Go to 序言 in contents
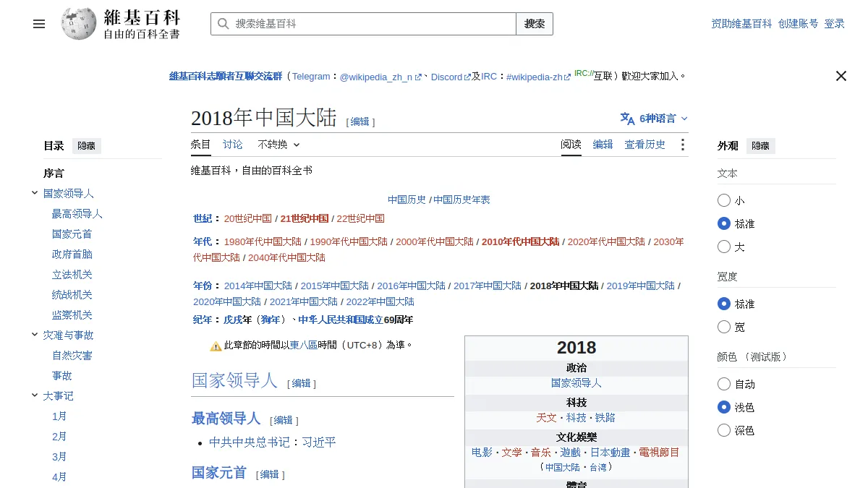This screenshot has width=868, height=488. click(x=54, y=174)
